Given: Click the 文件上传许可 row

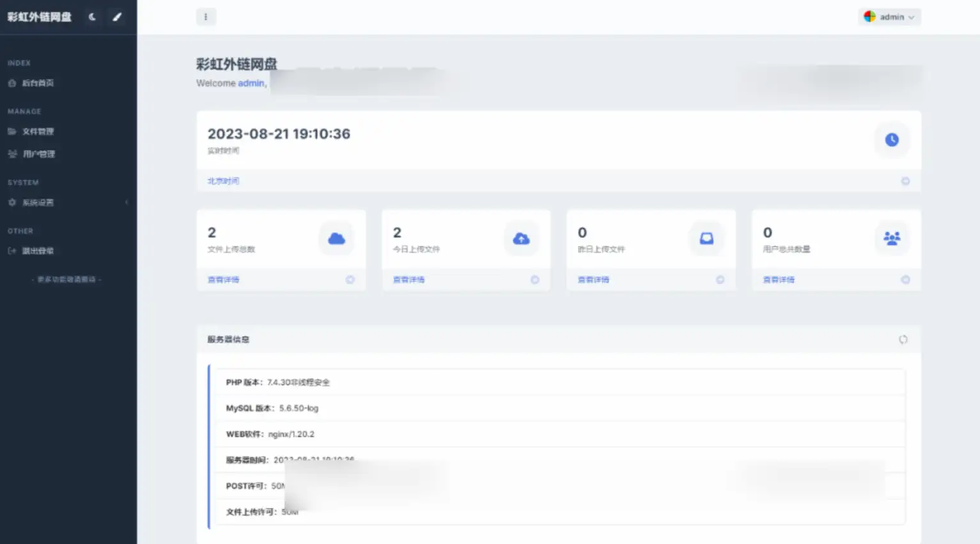Looking at the screenshot, I should (x=560, y=511).
